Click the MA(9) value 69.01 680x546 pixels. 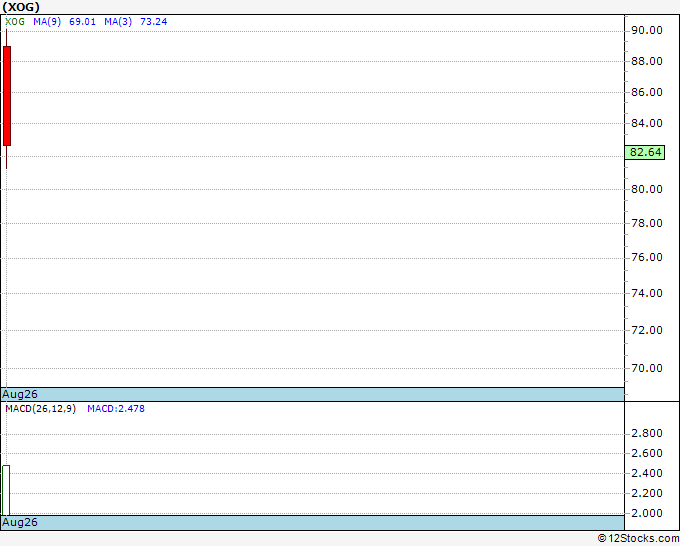82,22
